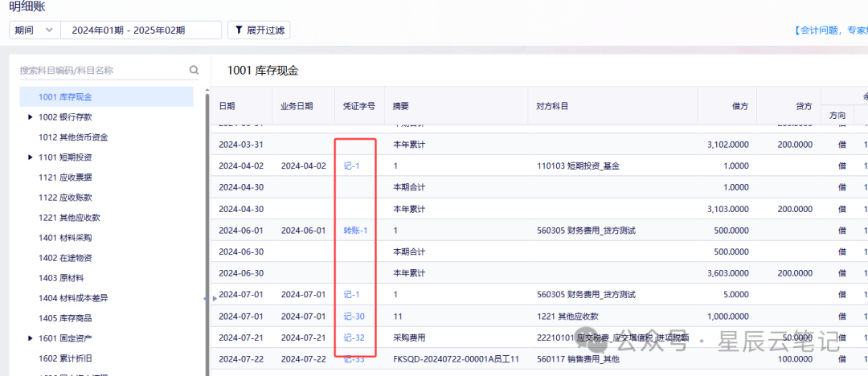Select 1012 其他货币资金 subject

72,137
